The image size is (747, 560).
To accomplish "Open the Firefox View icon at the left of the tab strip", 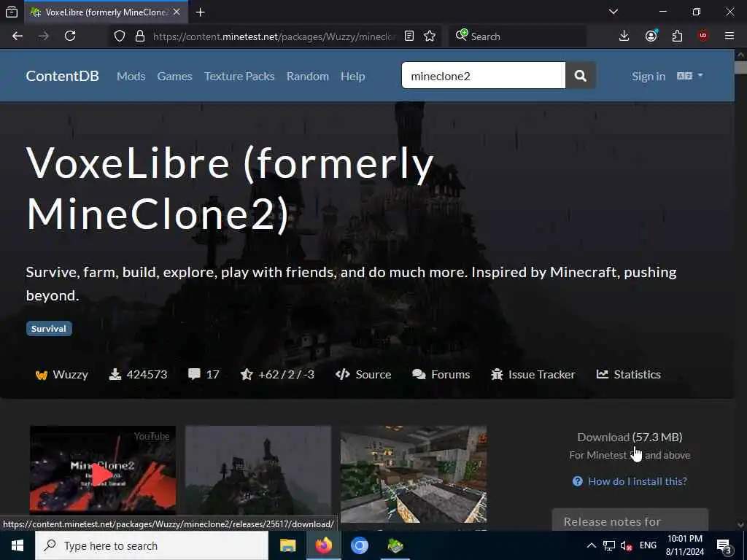I will (x=12, y=12).
